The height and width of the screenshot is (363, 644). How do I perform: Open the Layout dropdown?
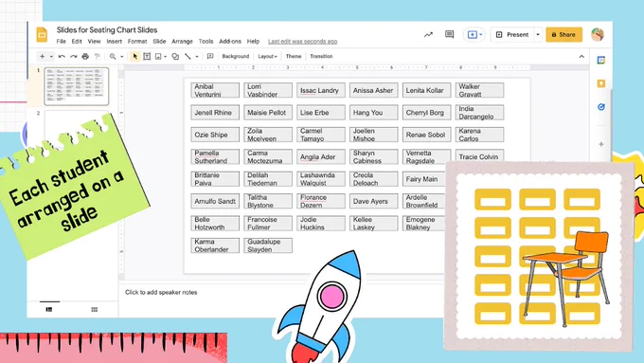(x=267, y=56)
